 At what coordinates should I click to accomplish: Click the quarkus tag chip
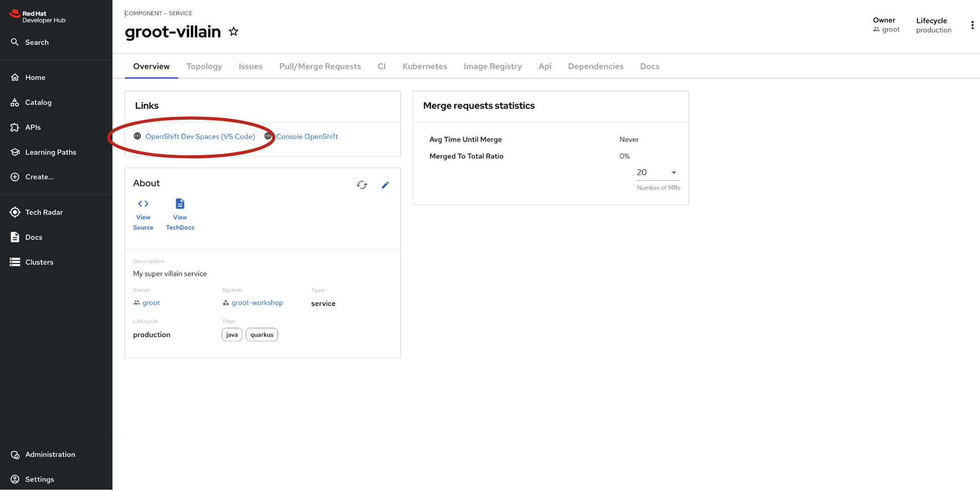pos(262,335)
